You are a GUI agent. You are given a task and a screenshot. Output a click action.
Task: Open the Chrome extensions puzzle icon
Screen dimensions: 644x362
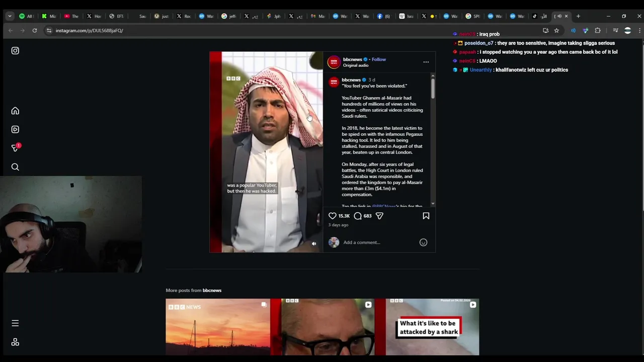598,31
